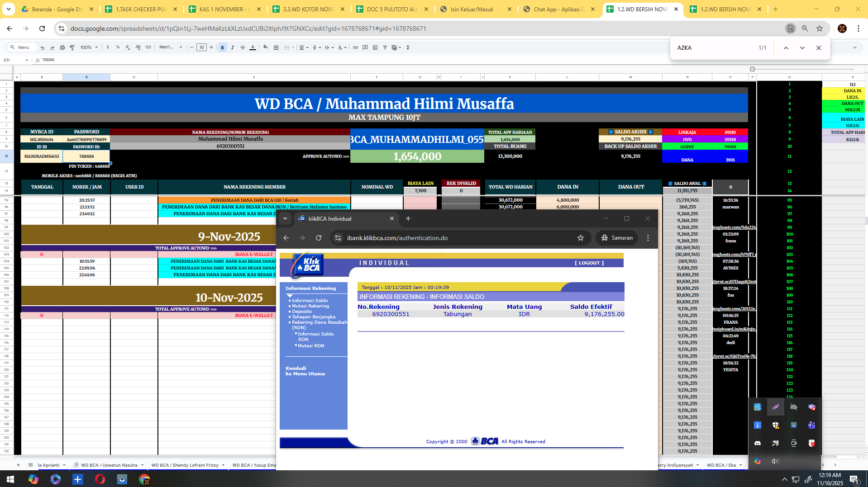The image size is (868, 487).
Task: Switch to the Chat App browser tab
Action: click(x=559, y=9)
